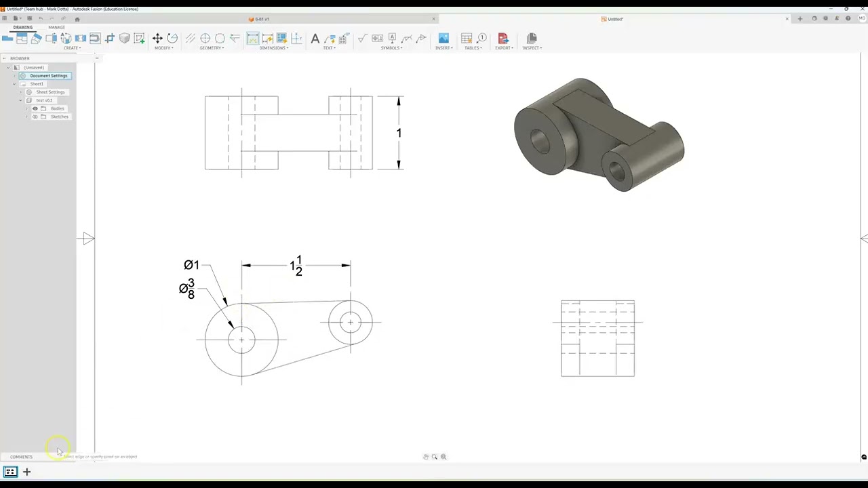The height and width of the screenshot is (488, 868).
Task: Open the INSPECT dropdown menu
Action: click(x=532, y=48)
